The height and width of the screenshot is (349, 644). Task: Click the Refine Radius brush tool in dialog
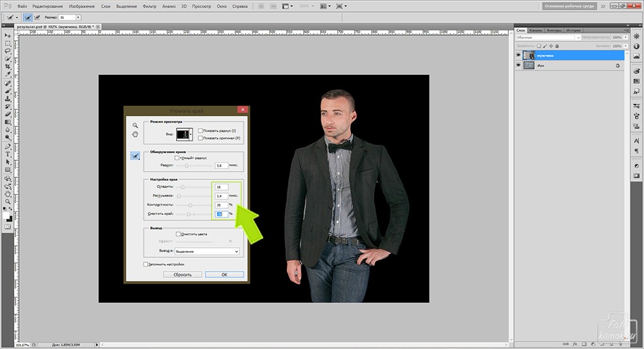tap(135, 155)
